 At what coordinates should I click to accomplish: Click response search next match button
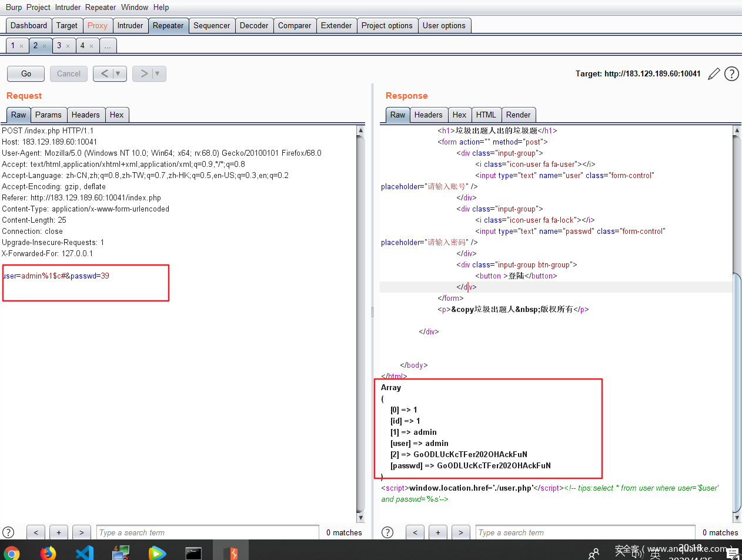[x=461, y=532]
